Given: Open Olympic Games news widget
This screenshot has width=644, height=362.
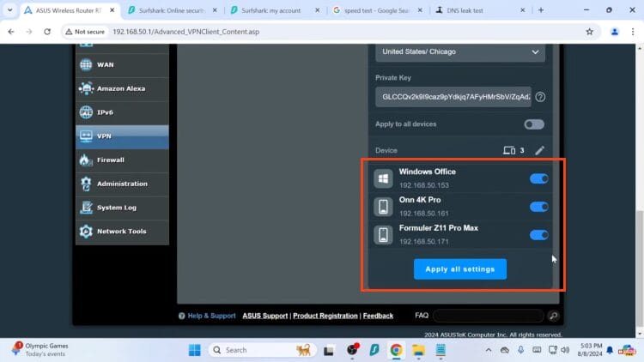Looking at the screenshot, I should pyautogui.click(x=40, y=350).
